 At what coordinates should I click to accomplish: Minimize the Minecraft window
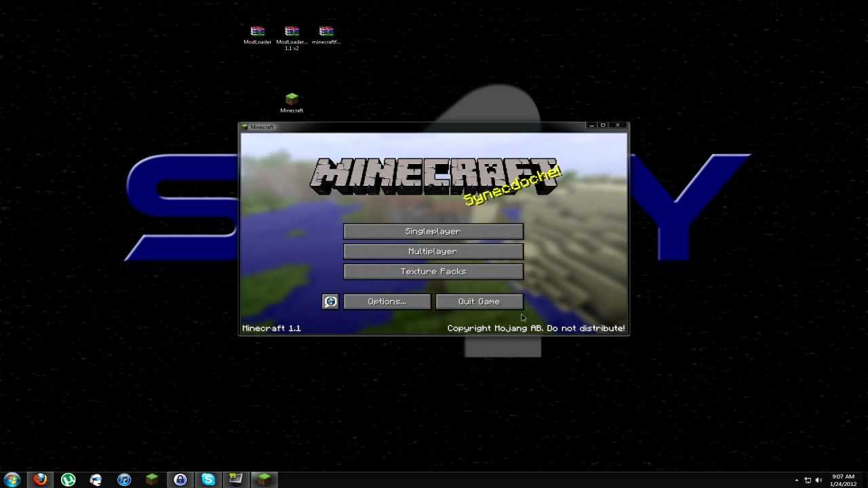coord(591,125)
